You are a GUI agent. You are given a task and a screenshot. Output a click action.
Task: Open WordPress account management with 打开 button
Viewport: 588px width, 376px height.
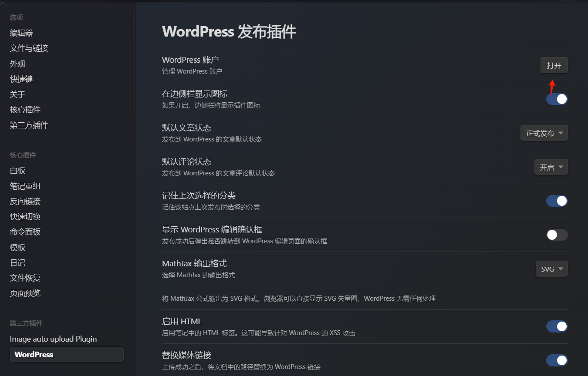click(554, 65)
